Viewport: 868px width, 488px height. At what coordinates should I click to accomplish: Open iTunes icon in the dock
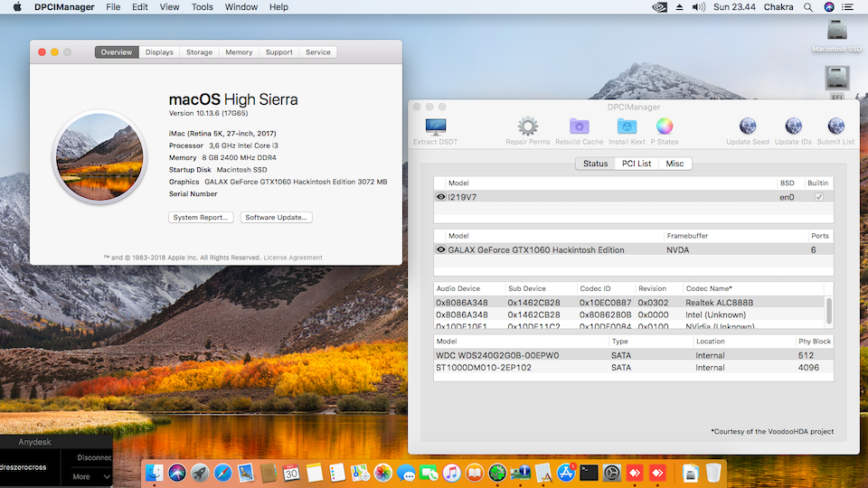click(x=452, y=473)
